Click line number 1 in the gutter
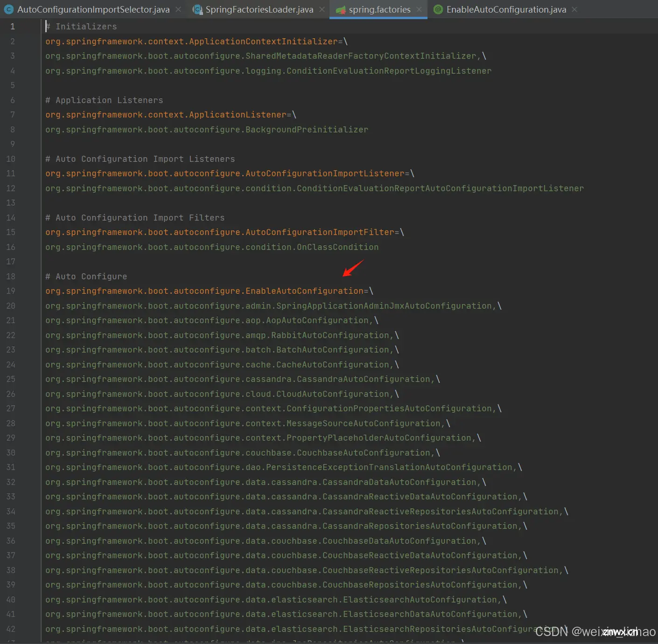Screen dimensions: 658x644 [x=13, y=27]
